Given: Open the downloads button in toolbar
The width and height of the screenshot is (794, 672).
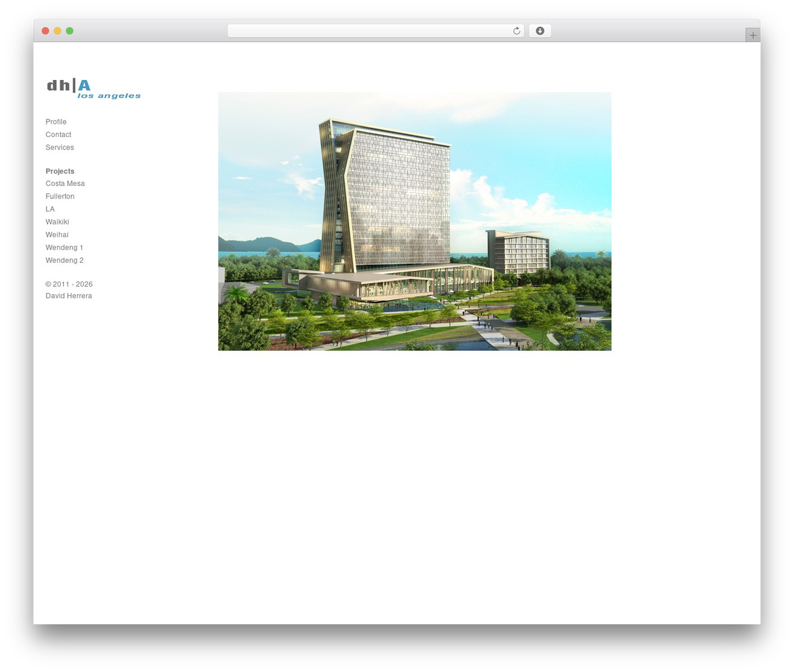Looking at the screenshot, I should pos(540,31).
